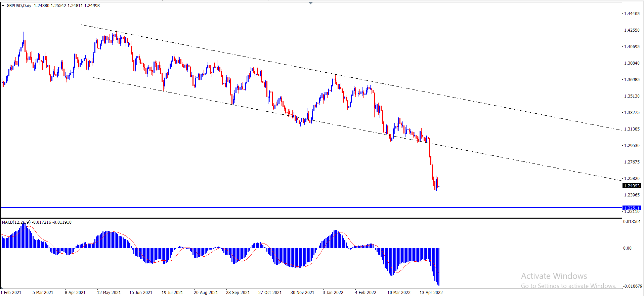
Task: Click the 0.00 MACD zero level label
Action: pos(628,248)
